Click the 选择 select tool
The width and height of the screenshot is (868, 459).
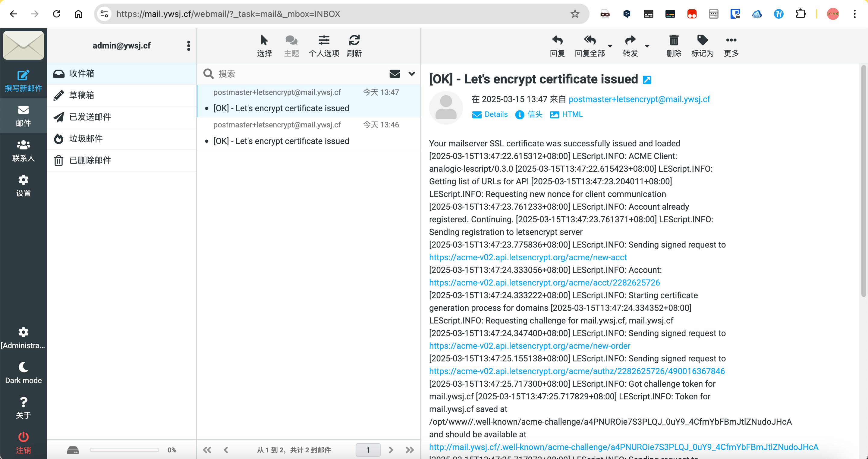(x=264, y=45)
